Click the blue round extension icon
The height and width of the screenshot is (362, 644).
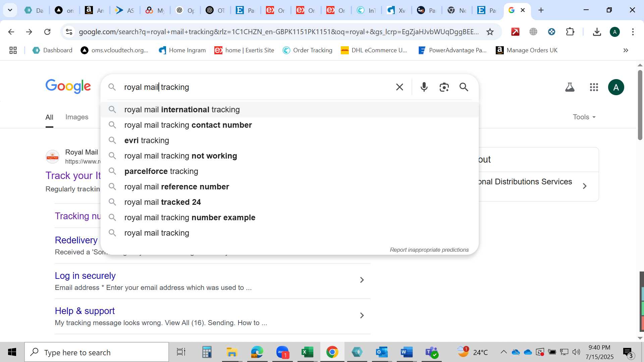[x=552, y=32]
